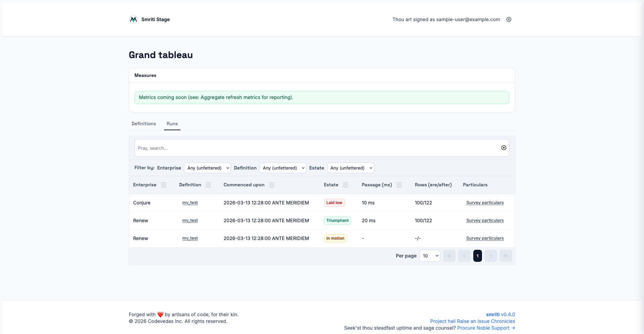Expand the Estate filter dropdown
Image resolution: width=644 pixels, height=334 pixels.
(351, 168)
